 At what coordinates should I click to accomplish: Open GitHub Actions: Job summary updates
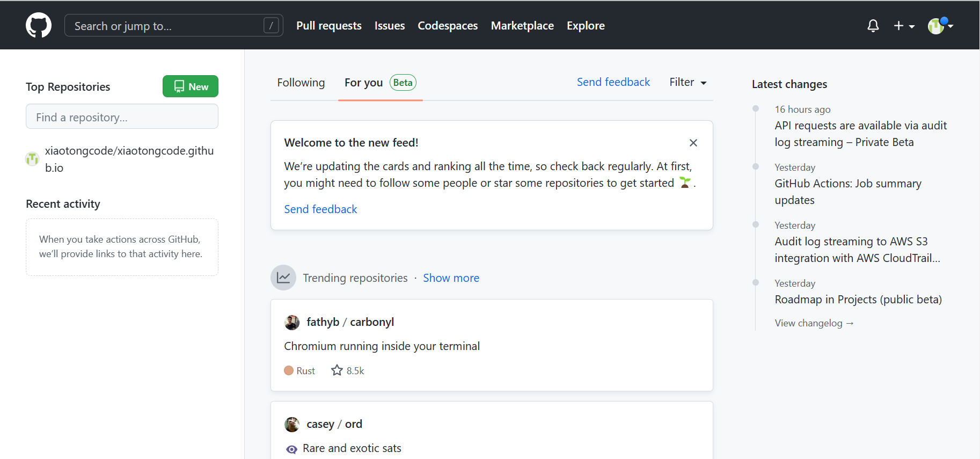point(848,192)
